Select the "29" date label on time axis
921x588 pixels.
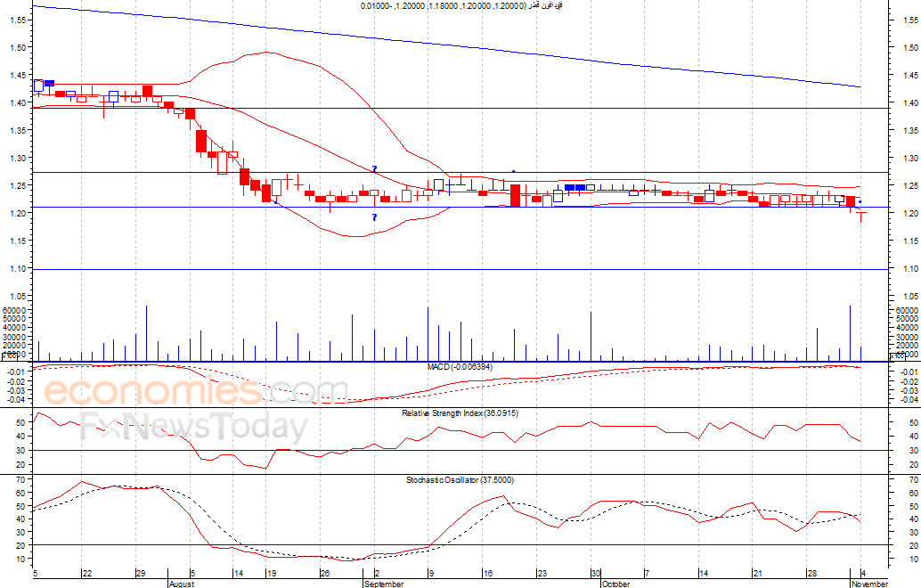[x=141, y=574]
